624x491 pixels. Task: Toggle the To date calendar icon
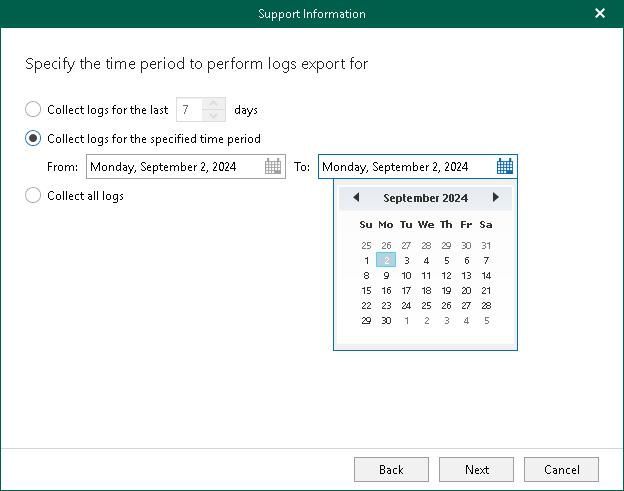click(x=505, y=166)
